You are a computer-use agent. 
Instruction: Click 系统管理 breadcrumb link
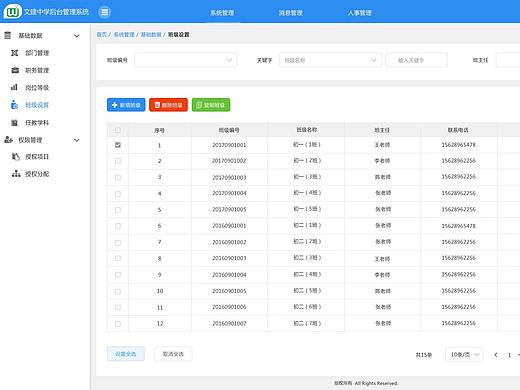coord(124,34)
